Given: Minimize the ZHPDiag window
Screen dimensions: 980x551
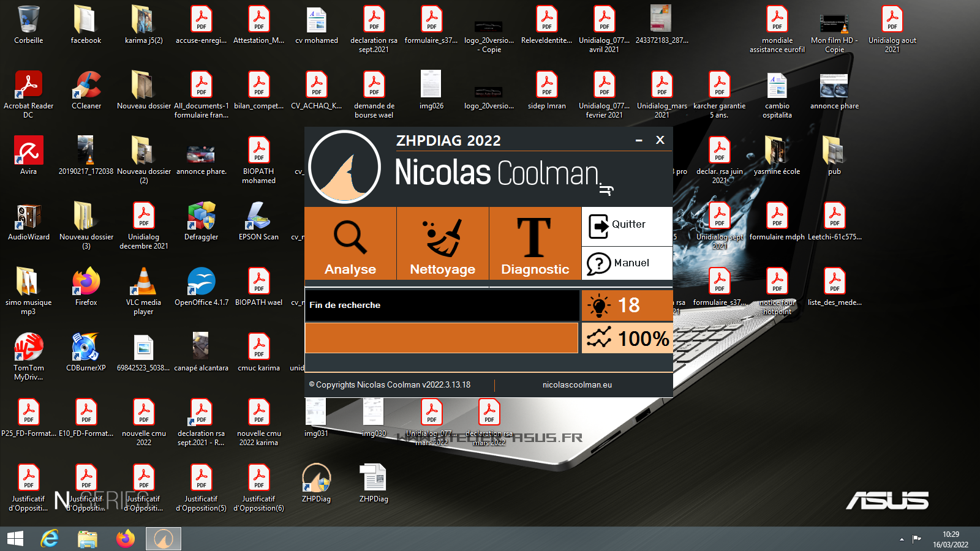Looking at the screenshot, I should tap(639, 141).
